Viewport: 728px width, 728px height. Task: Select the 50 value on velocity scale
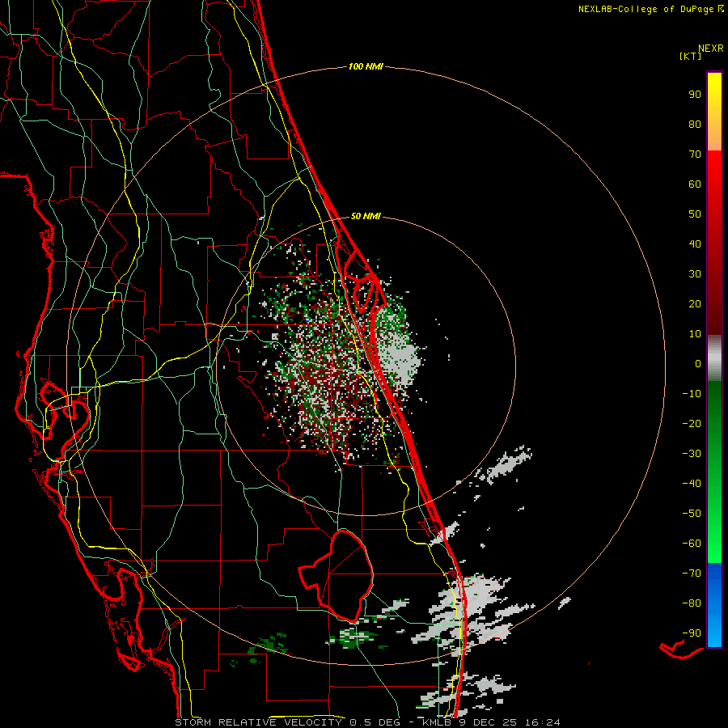(695, 214)
